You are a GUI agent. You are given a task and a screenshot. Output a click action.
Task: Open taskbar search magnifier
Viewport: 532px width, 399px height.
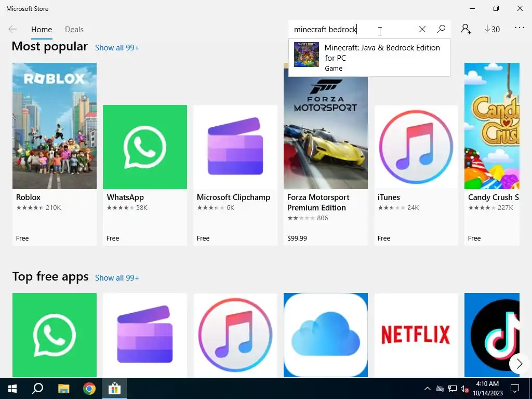click(37, 389)
